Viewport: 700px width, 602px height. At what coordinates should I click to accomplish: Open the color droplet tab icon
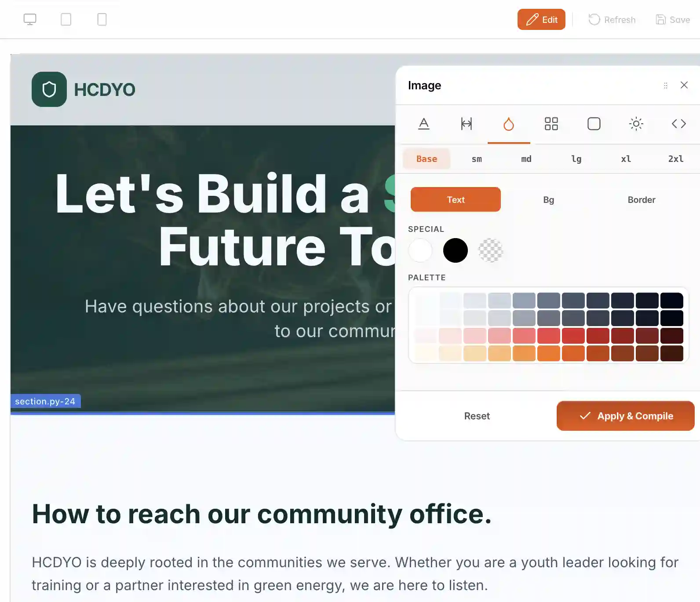click(509, 124)
